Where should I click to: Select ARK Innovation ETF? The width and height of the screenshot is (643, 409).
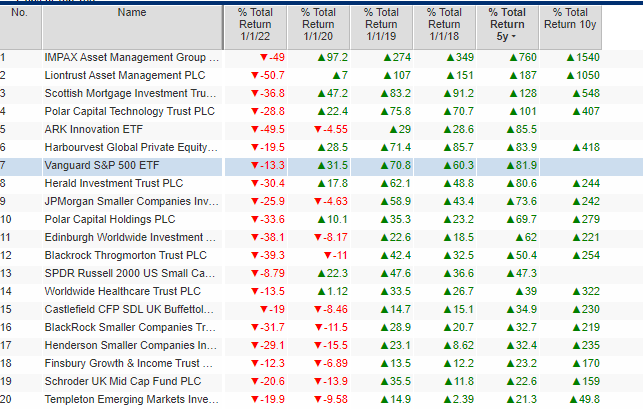[x=93, y=130]
